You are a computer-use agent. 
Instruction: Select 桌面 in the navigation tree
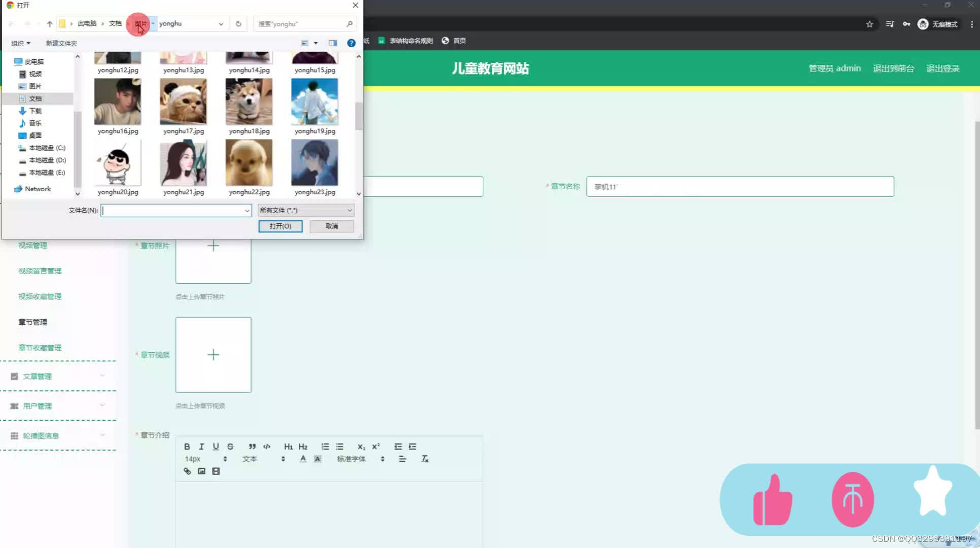pyautogui.click(x=35, y=135)
